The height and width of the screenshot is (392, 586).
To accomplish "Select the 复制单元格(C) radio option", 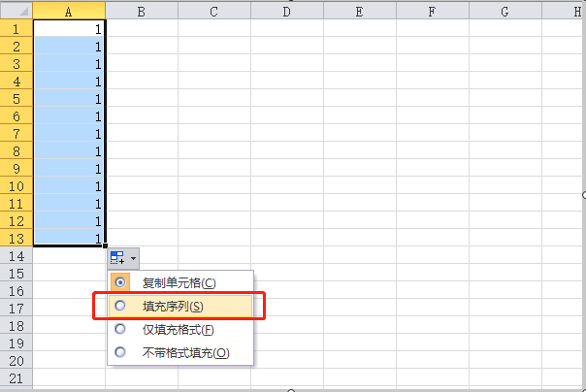I will coord(180,283).
